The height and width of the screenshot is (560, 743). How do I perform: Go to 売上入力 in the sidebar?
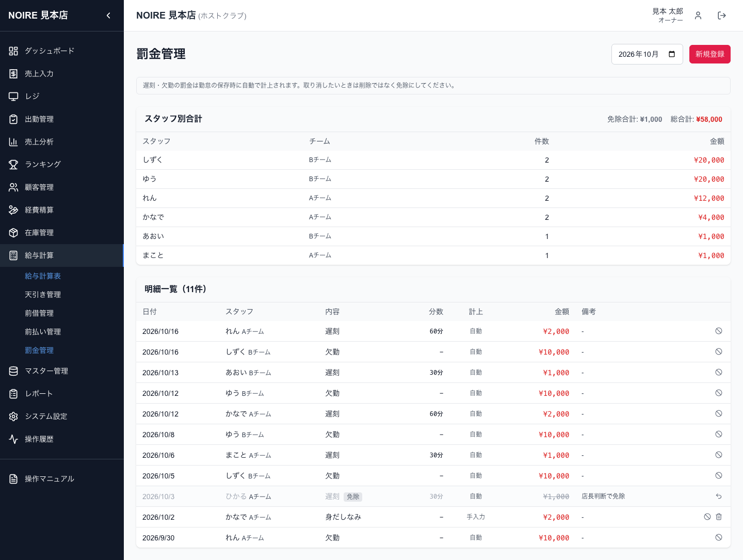62,74
